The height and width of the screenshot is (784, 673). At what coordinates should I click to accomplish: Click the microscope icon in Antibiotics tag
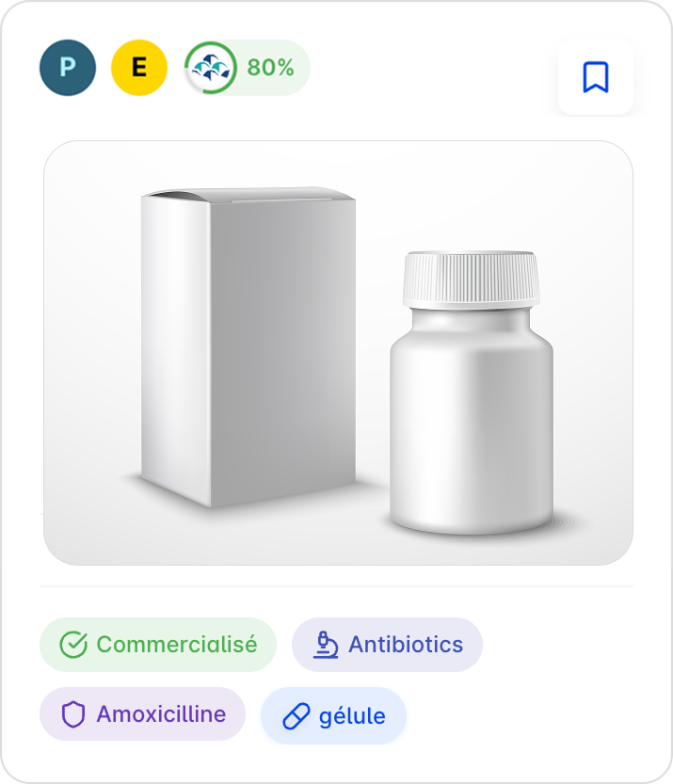click(327, 645)
